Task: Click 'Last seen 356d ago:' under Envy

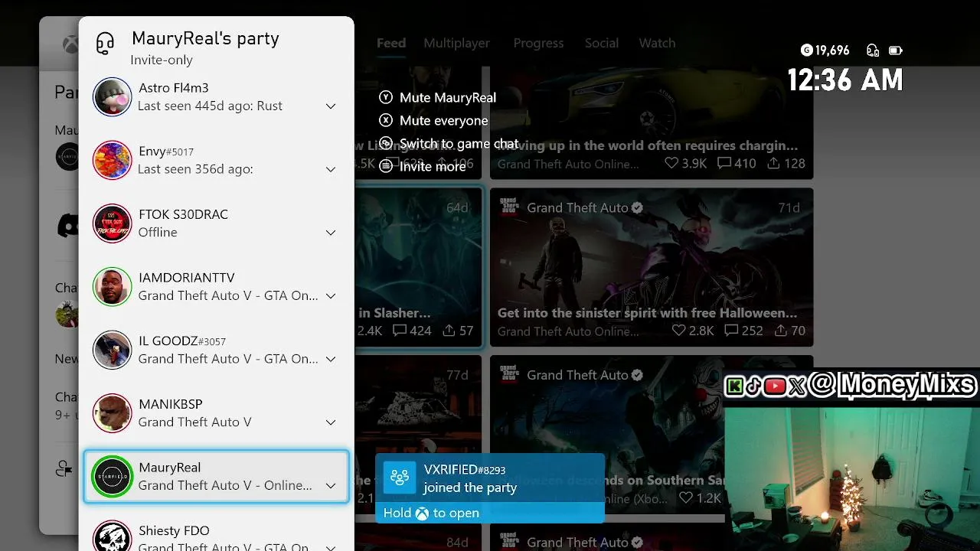Action: [195, 169]
